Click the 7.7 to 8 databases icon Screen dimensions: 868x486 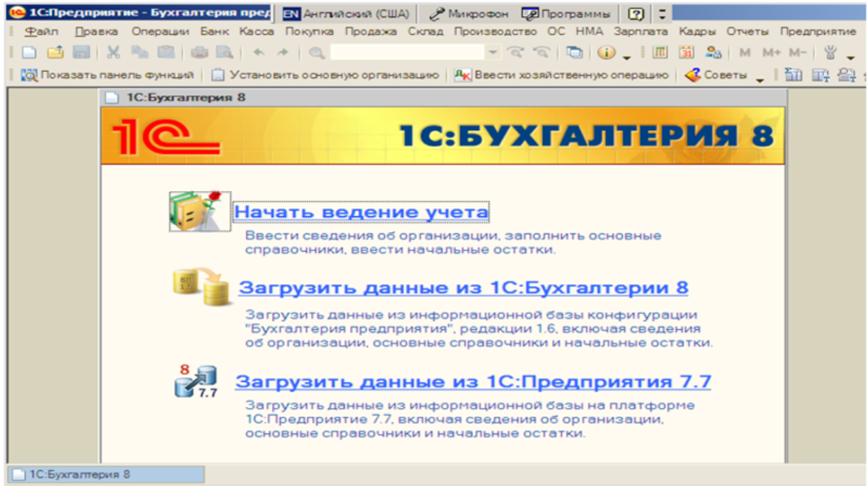[197, 381]
